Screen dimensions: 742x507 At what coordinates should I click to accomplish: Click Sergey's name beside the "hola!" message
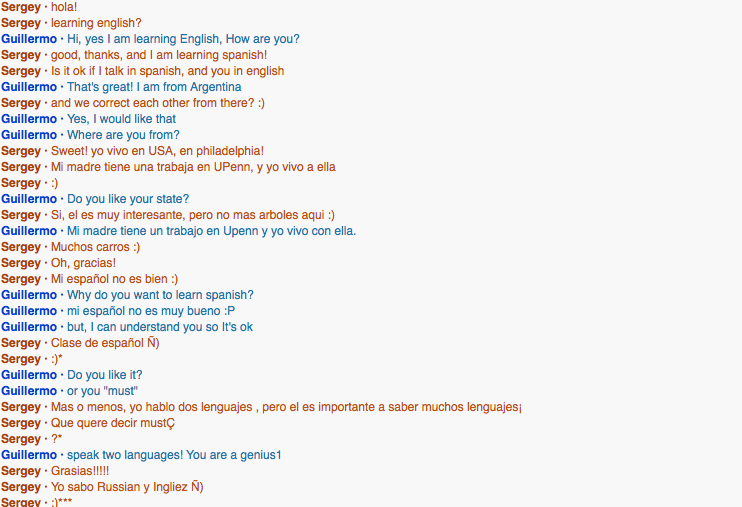(21, 7)
